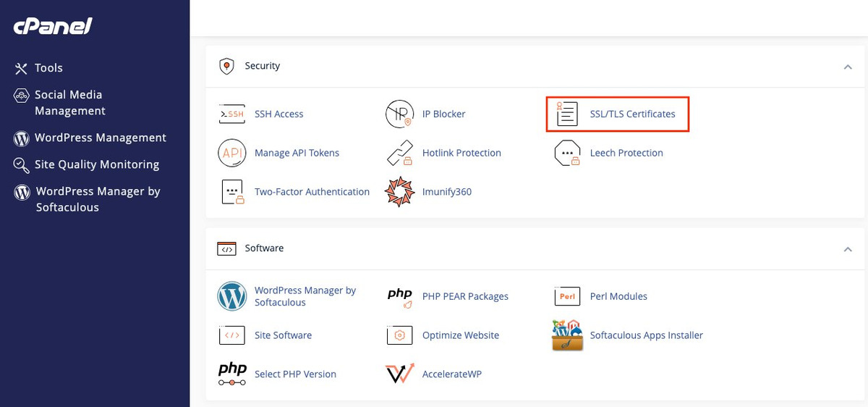The width and height of the screenshot is (868, 407).
Task: Click the PHP PEAR Packages icon
Action: pos(399,296)
